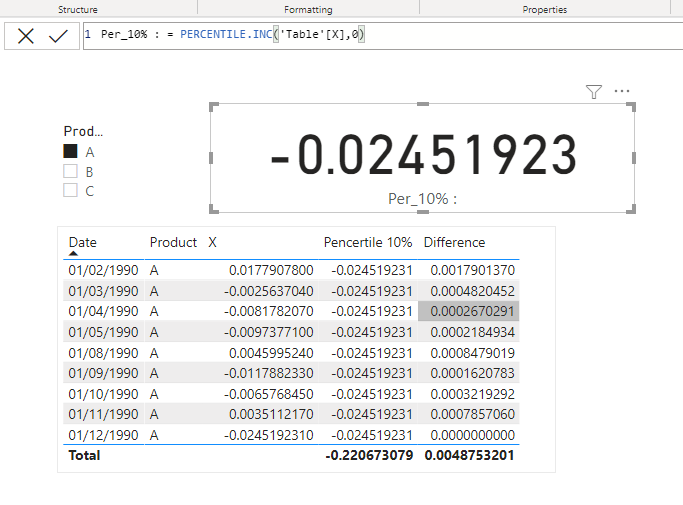Image resolution: width=683 pixels, height=505 pixels.
Task: Sort table by the X column header
Action: [212, 242]
